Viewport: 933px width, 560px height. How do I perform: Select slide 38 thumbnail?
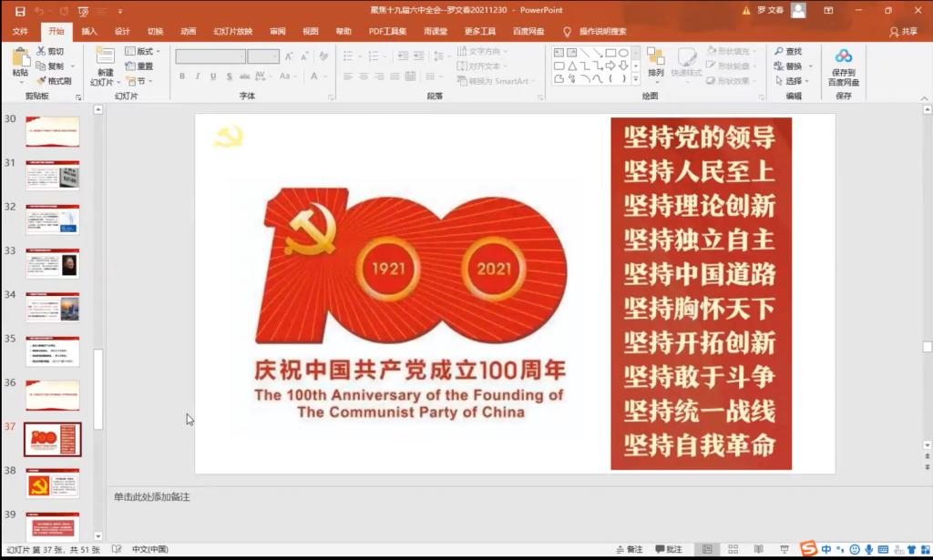(52, 483)
